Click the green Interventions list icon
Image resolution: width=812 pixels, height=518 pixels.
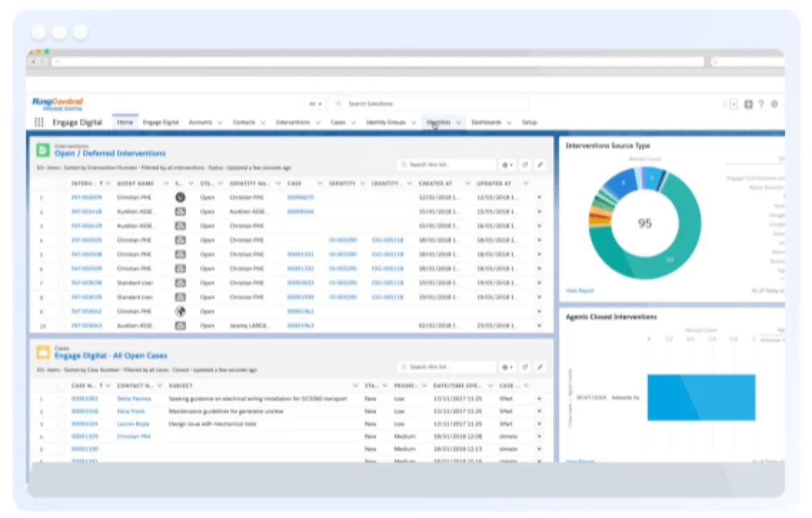(x=43, y=150)
